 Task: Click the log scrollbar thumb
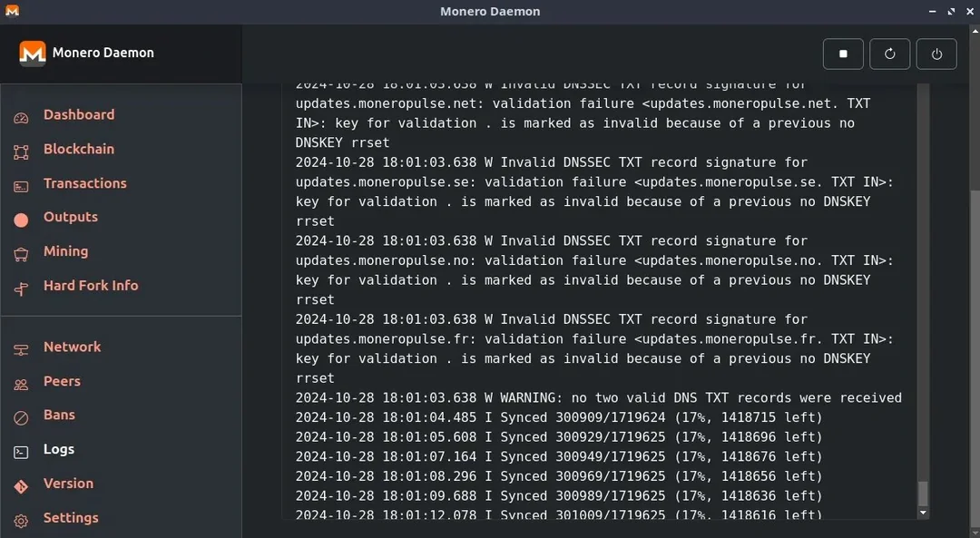click(923, 494)
